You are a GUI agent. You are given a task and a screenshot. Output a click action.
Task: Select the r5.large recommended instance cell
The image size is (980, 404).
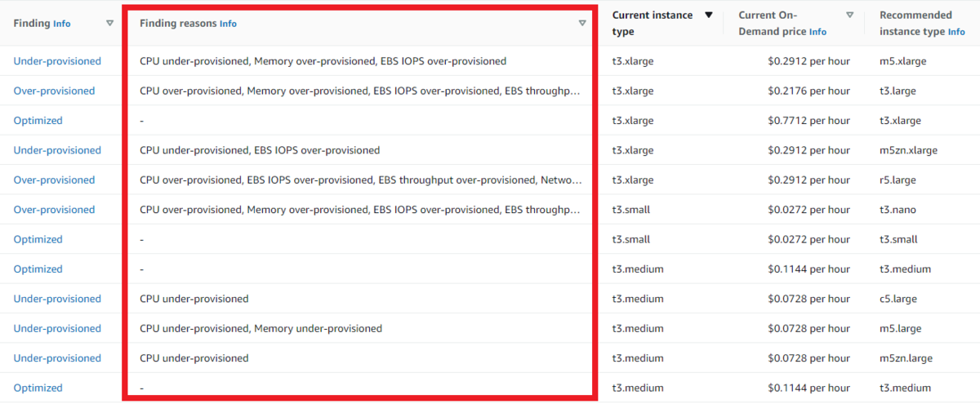(x=898, y=180)
